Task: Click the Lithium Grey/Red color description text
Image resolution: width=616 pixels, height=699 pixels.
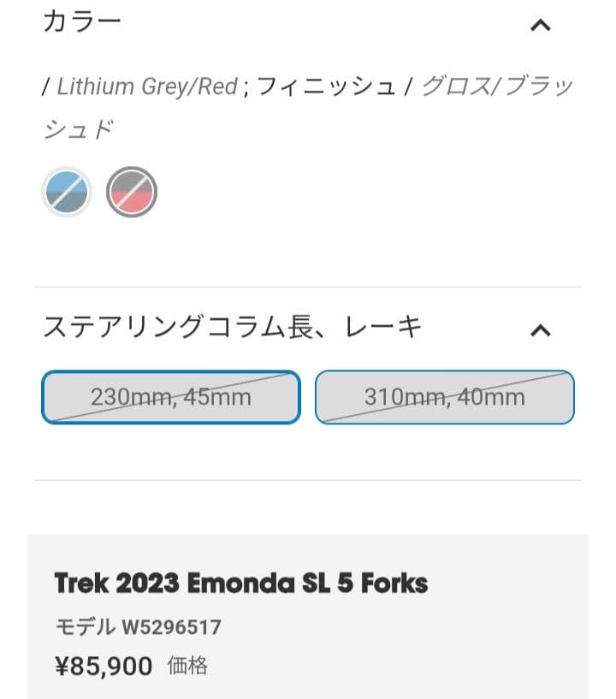Action: pyautogui.click(x=141, y=86)
